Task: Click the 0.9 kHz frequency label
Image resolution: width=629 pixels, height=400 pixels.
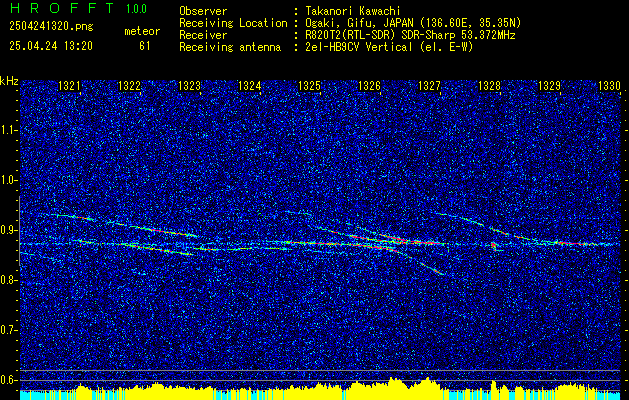Action: click(x=8, y=230)
